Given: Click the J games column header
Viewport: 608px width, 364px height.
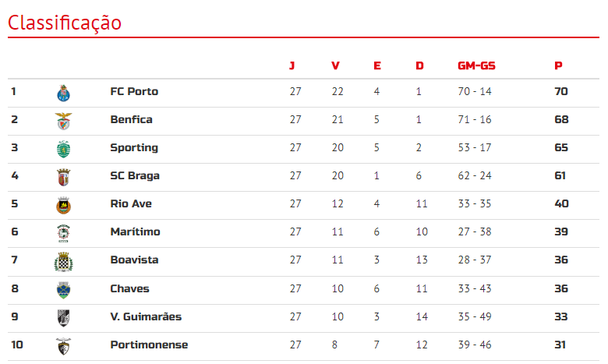Looking at the screenshot, I should [292, 65].
